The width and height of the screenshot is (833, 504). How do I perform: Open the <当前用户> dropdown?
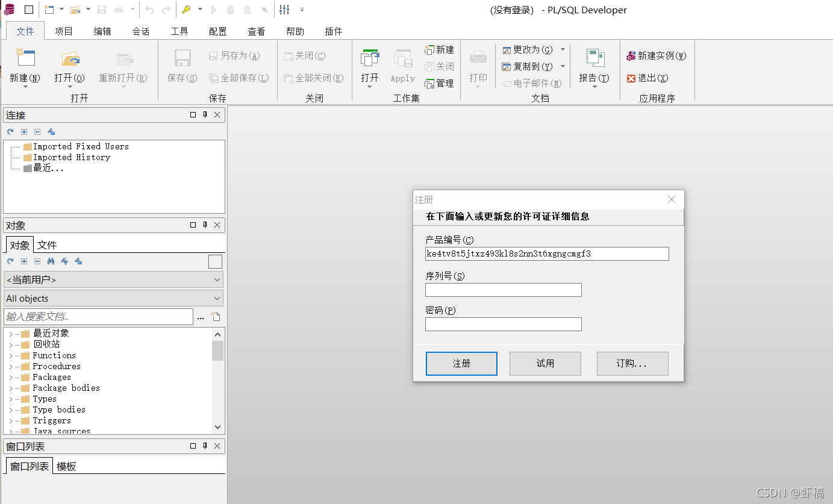[x=217, y=279]
